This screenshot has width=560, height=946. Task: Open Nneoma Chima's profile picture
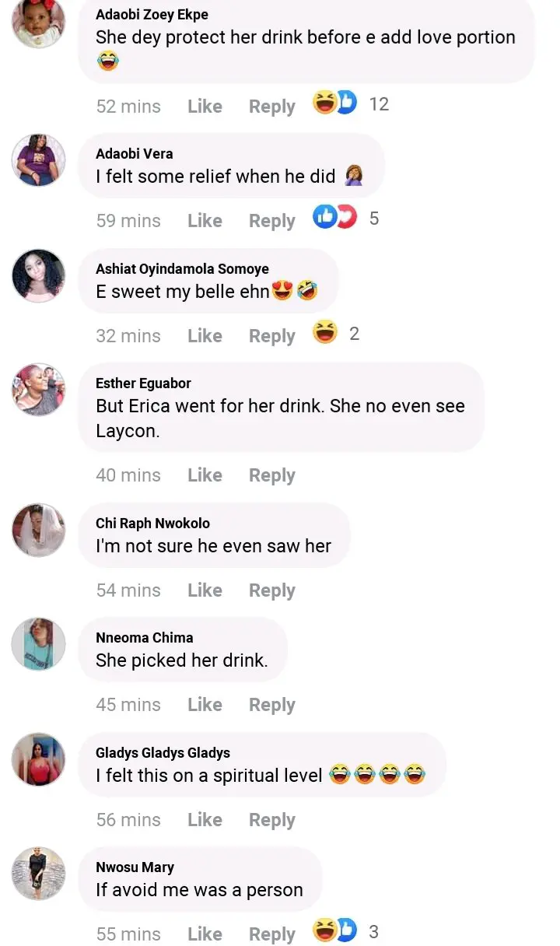pyautogui.click(x=39, y=644)
